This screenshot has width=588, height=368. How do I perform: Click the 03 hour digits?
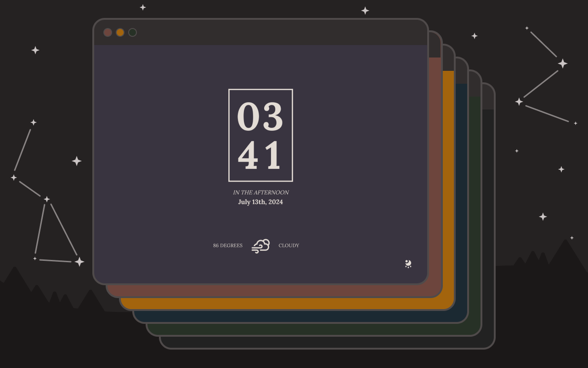pos(260,116)
